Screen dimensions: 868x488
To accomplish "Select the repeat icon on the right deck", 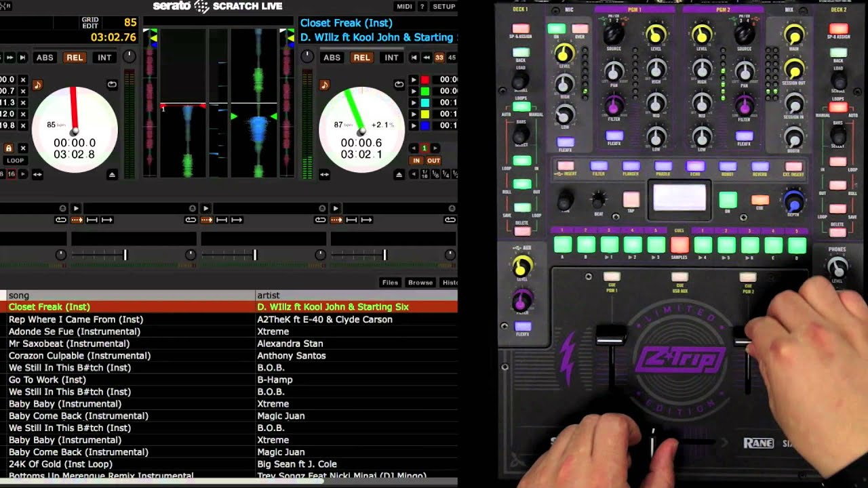I will pos(399,83).
